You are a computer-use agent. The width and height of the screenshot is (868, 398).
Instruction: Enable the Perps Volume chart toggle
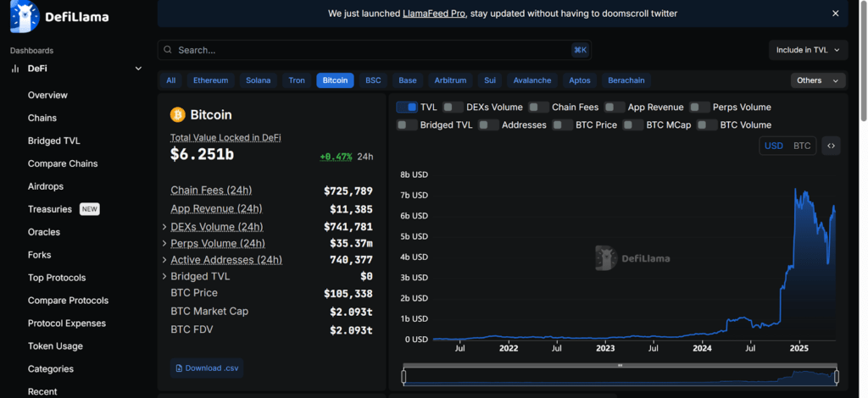[x=699, y=108]
